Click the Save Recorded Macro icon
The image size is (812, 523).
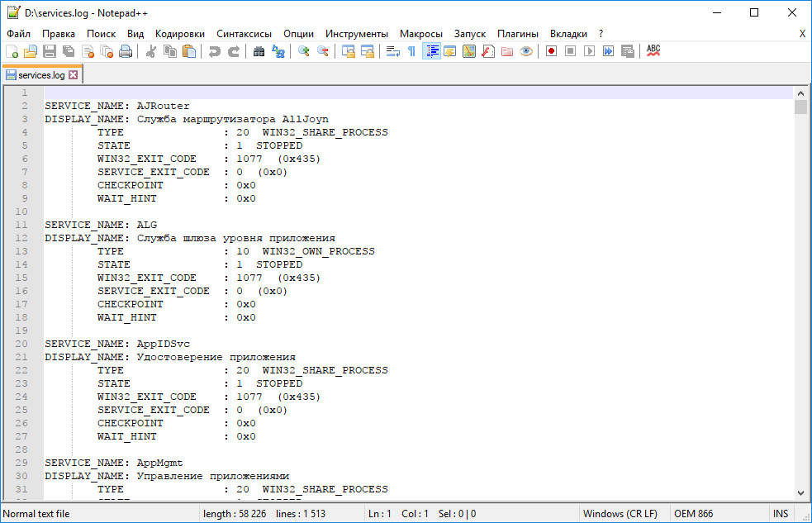[628, 51]
